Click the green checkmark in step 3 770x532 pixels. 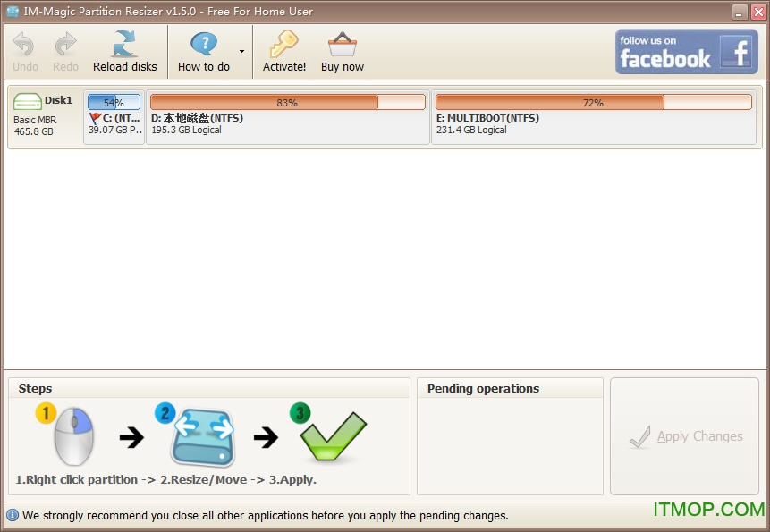(331, 436)
